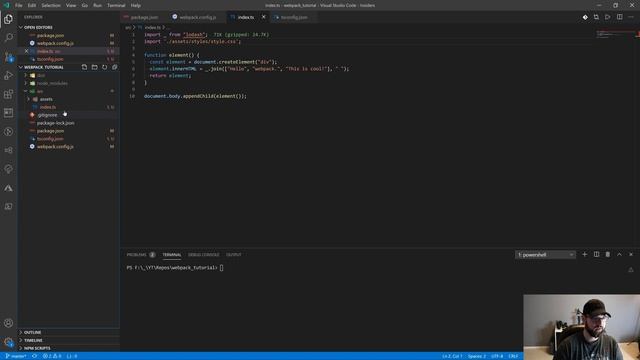Open the Accounts menu icon

click(x=8, y=323)
